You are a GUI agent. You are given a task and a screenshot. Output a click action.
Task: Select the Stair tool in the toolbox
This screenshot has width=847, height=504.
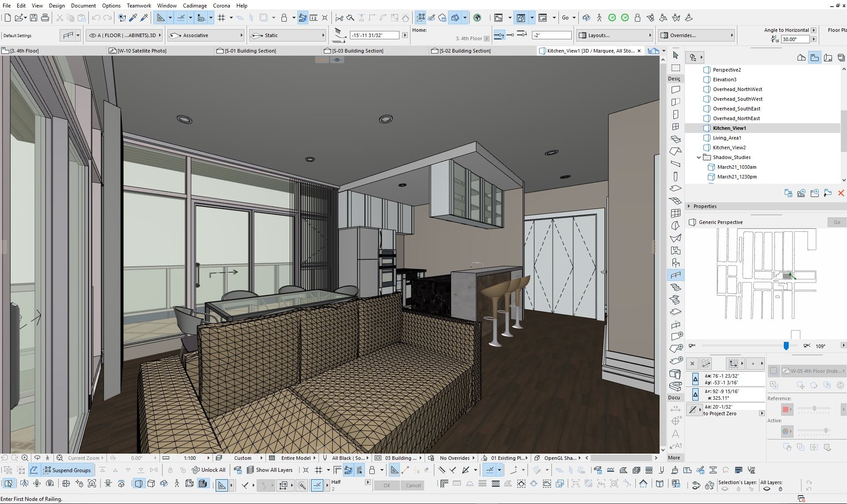coord(675,288)
